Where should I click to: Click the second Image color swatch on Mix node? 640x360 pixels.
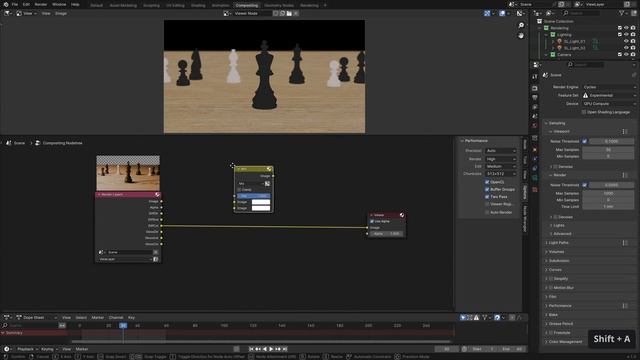261,208
